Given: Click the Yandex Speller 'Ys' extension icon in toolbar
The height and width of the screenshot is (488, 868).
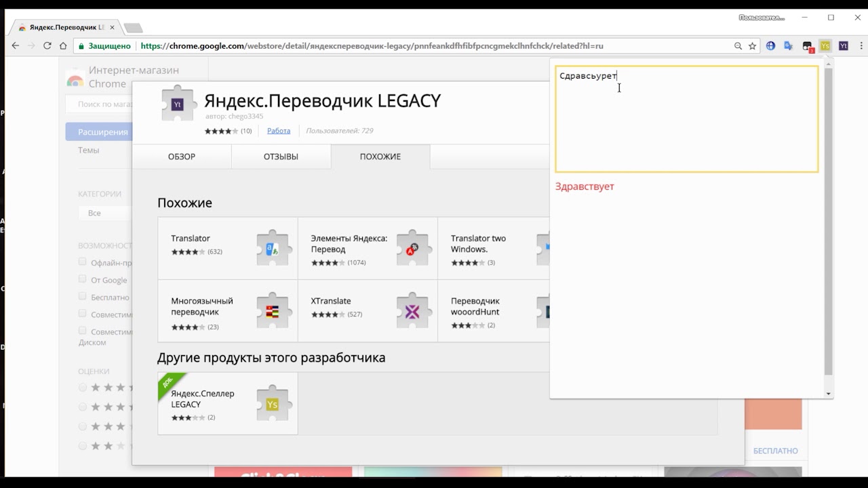Looking at the screenshot, I should (825, 46).
